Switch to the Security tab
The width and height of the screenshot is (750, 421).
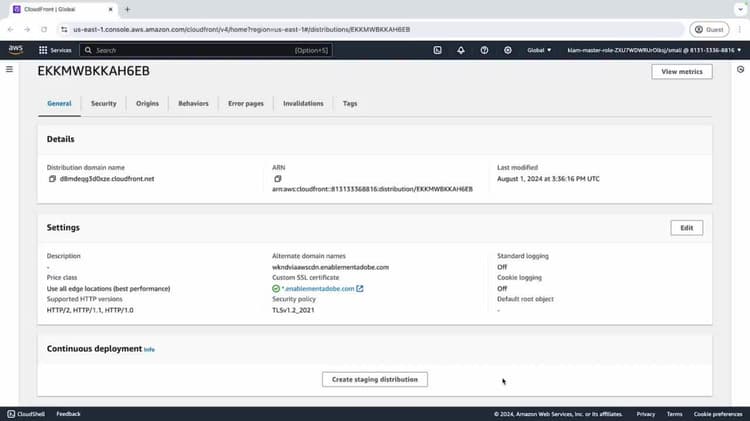click(104, 103)
